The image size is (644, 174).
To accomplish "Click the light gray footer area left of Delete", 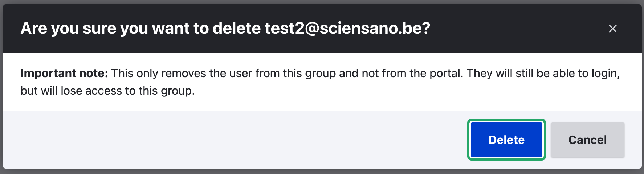I will pyautogui.click(x=232, y=140).
